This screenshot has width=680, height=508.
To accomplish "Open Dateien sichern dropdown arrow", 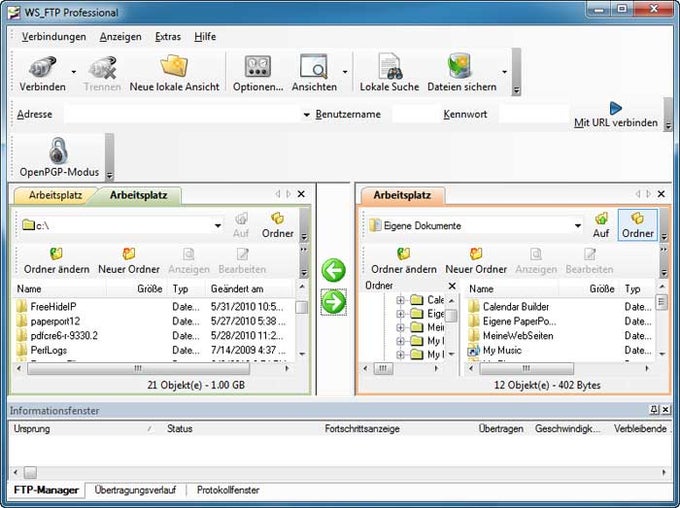I will [504, 72].
